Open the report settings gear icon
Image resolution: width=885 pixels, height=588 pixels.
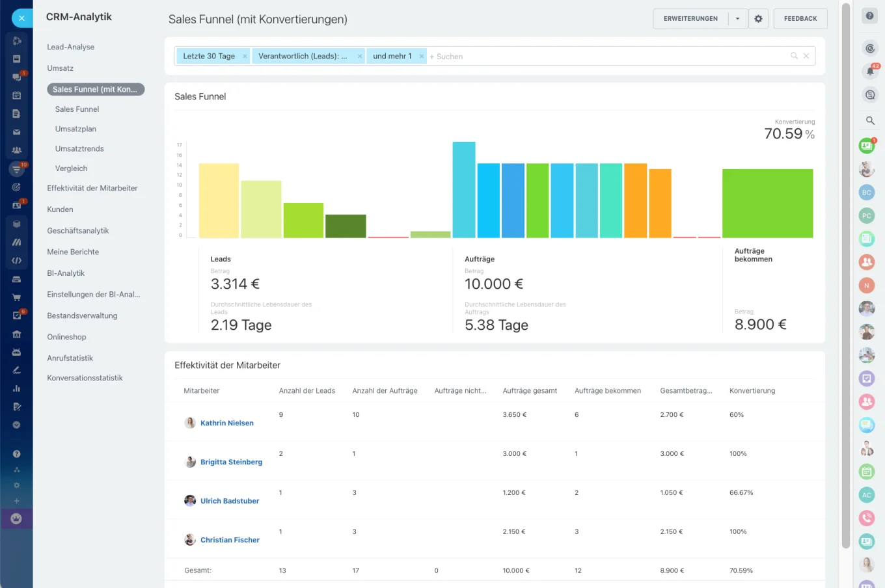tap(758, 19)
